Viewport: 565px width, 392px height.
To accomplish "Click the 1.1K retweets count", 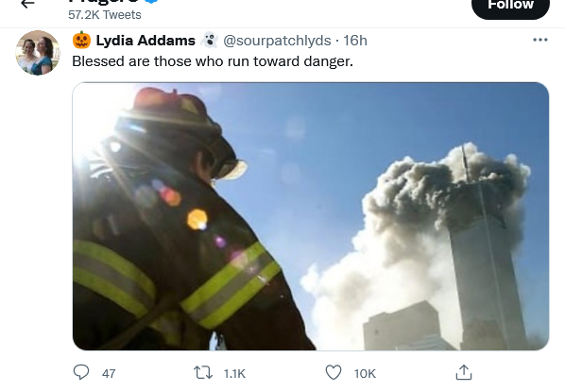I will pyautogui.click(x=234, y=374).
